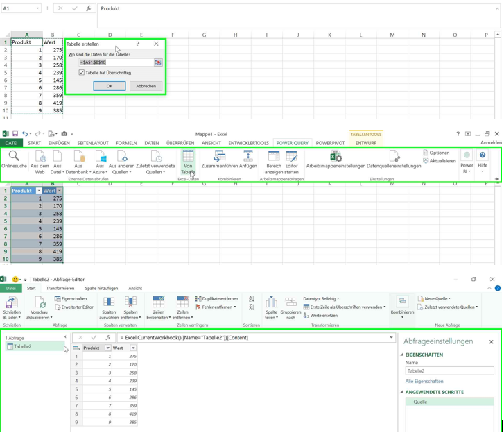Click the Anfügen icon

(247, 156)
